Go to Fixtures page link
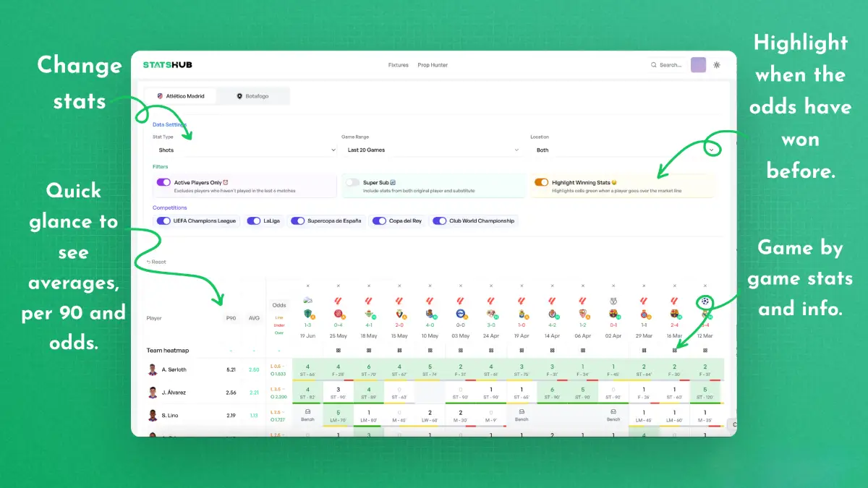The height and width of the screenshot is (488, 868). click(x=399, y=65)
